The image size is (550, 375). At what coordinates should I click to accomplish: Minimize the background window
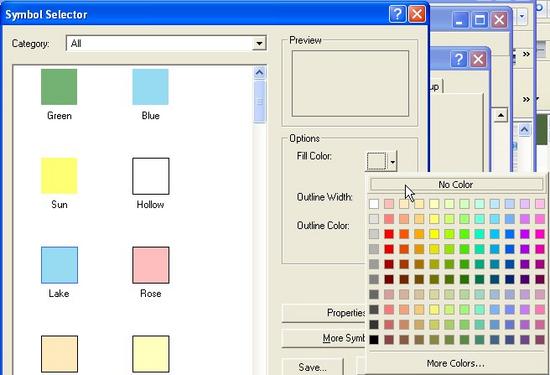(460, 19)
